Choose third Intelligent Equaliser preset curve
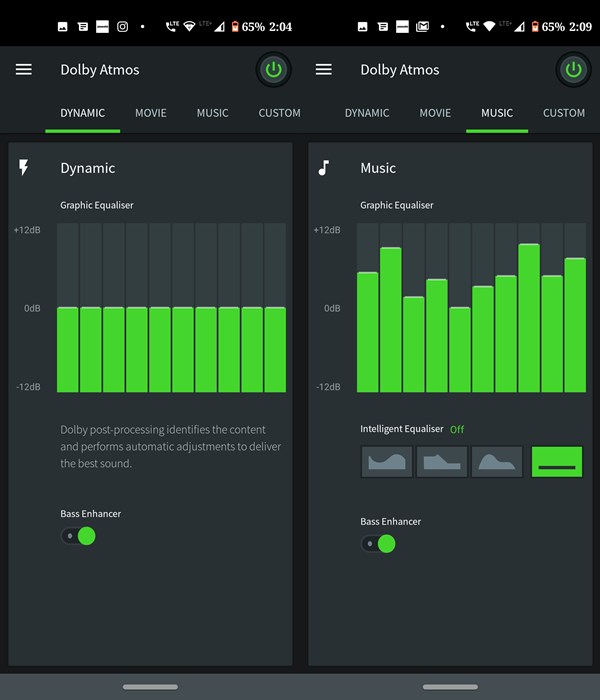The width and height of the screenshot is (600, 700). click(x=497, y=462)
